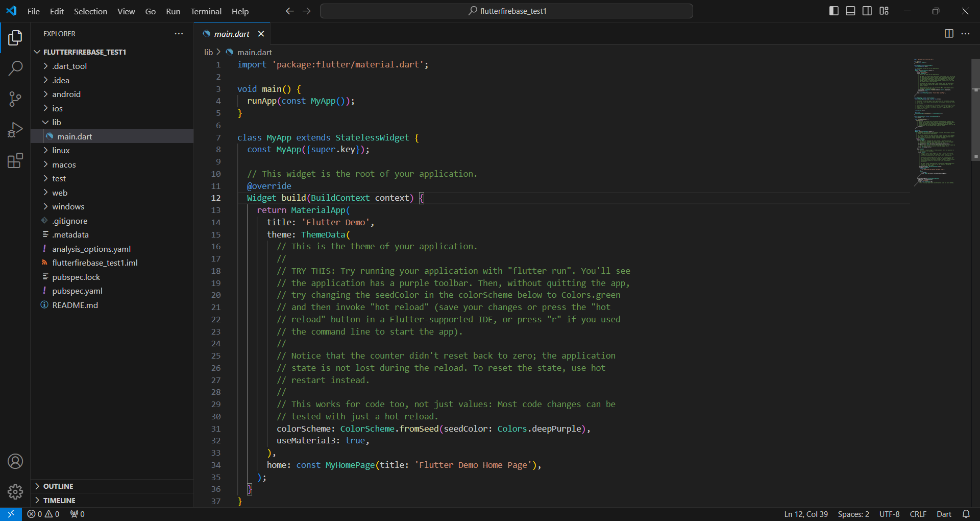The image size is (980, 521).
Task: Toggle secondary side bar visibility
Action: [867, 11]
